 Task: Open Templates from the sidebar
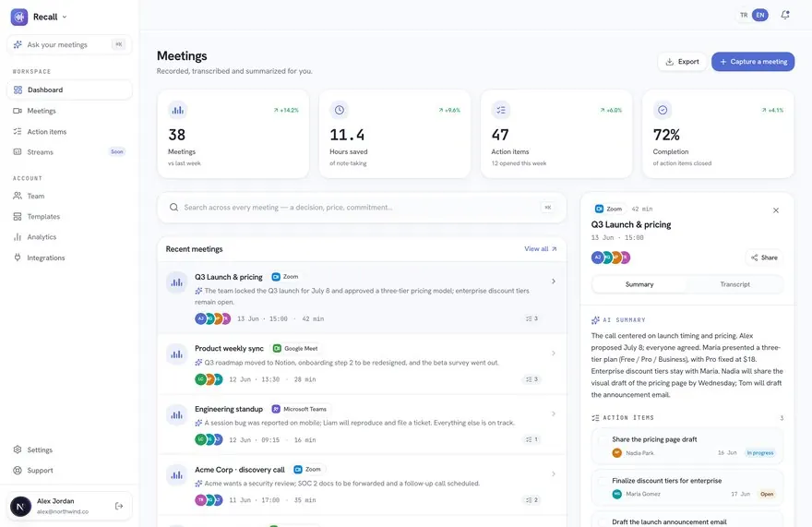pyautogui.click(x=69, y=217)
